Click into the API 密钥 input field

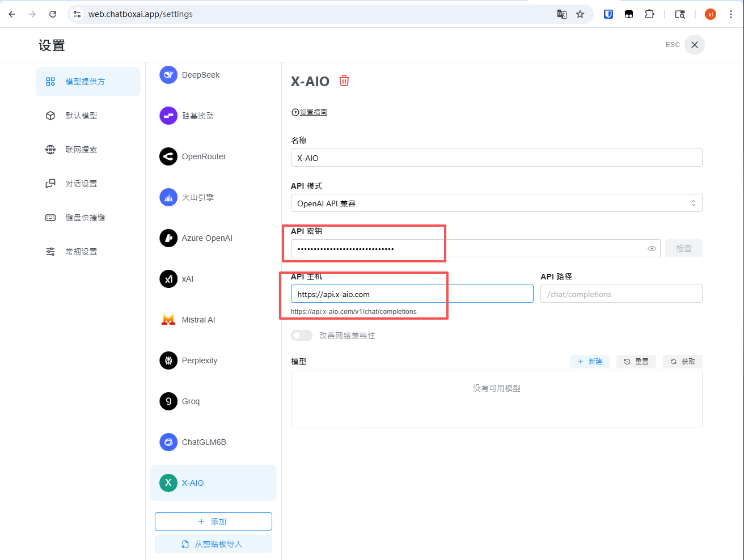coord(476,248)
